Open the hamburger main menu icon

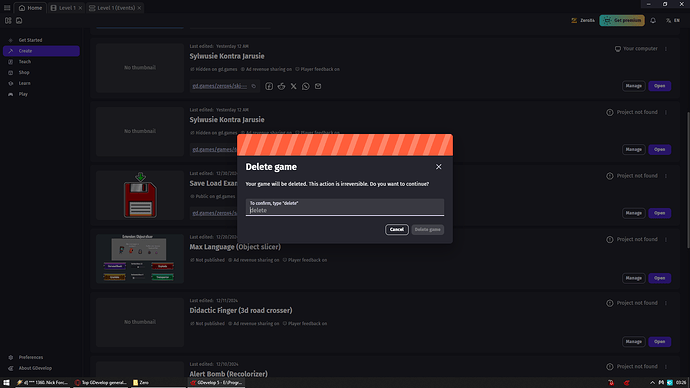pyautogui.click(x=7, y=8)
